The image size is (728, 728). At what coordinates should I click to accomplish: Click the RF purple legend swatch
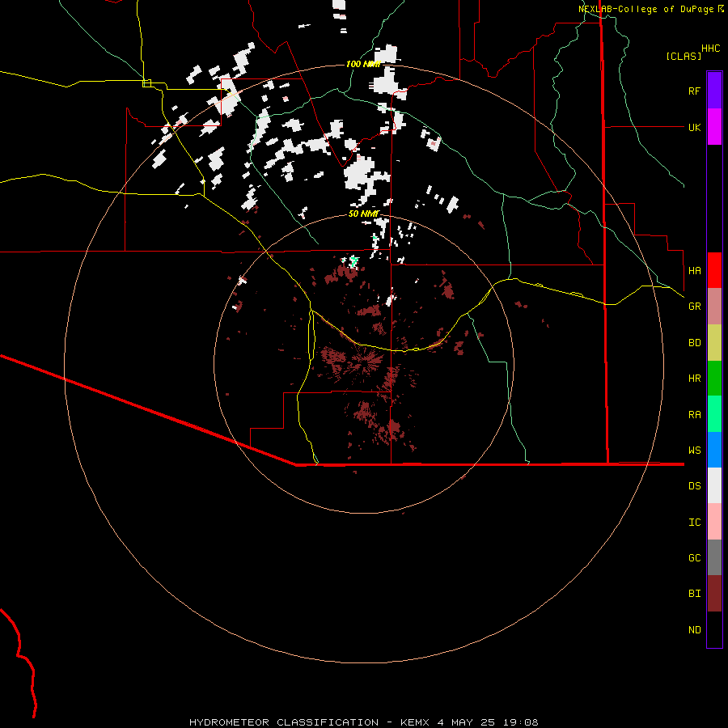[714, 91]
